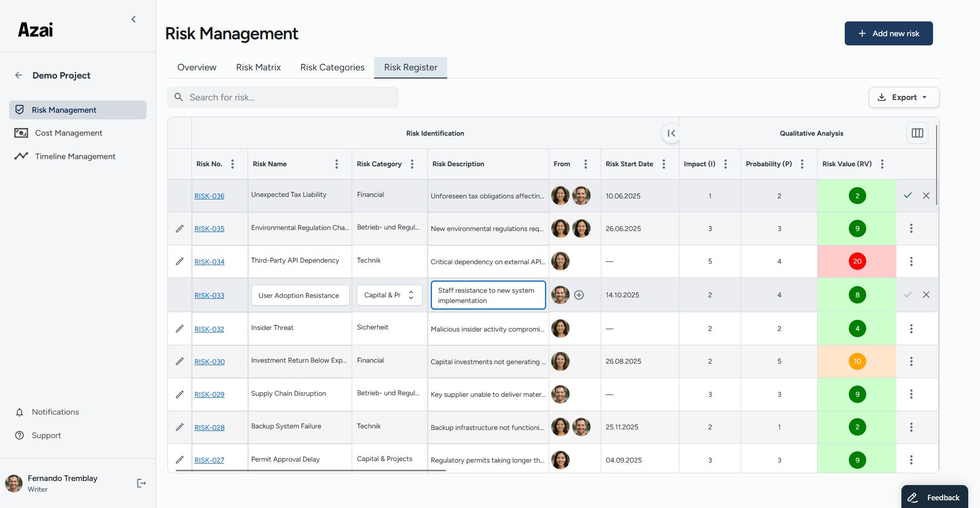Collapse the Risk Identification section
The image size is (980, 508).
(671, 133)
